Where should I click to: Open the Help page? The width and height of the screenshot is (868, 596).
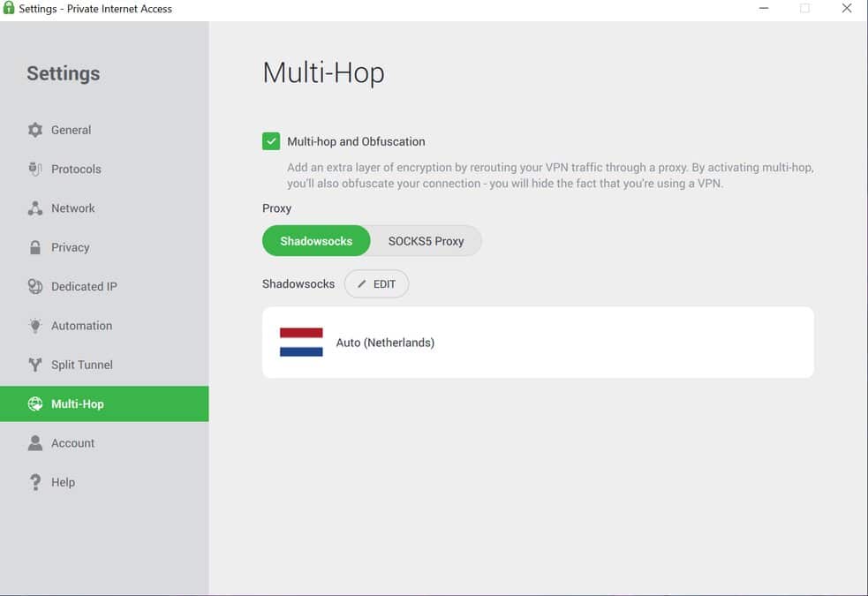[104, 482]
